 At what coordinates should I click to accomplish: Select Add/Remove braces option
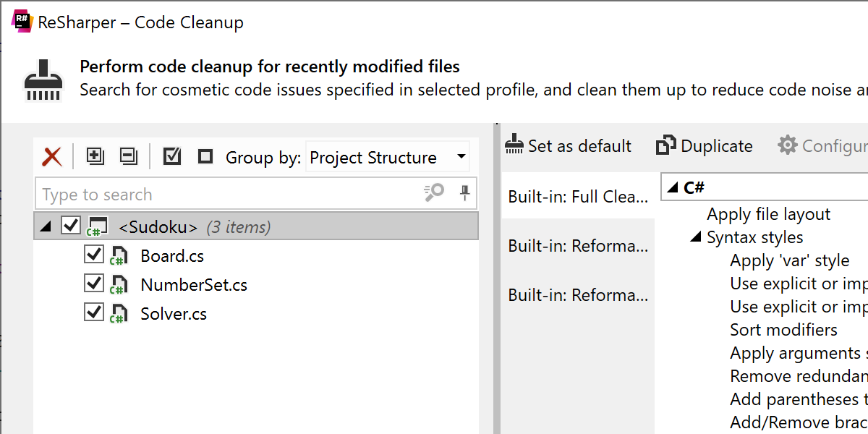tap(799, 422)
